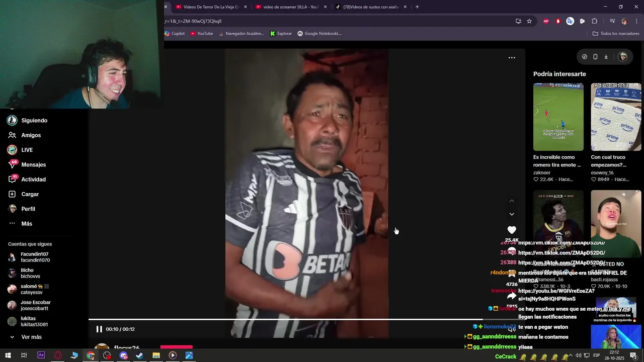Expand the Más menu in sidebar
The height and width of the screenshot is (362, 644).
pos(20,224)
